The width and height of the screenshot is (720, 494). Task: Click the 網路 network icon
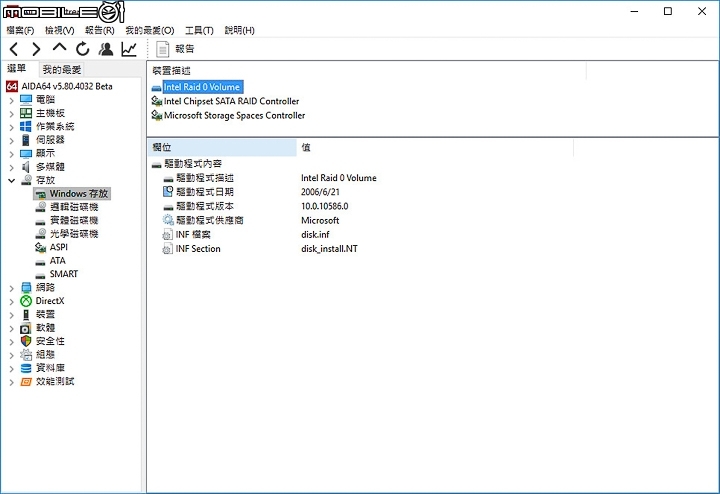coord(26,287)
